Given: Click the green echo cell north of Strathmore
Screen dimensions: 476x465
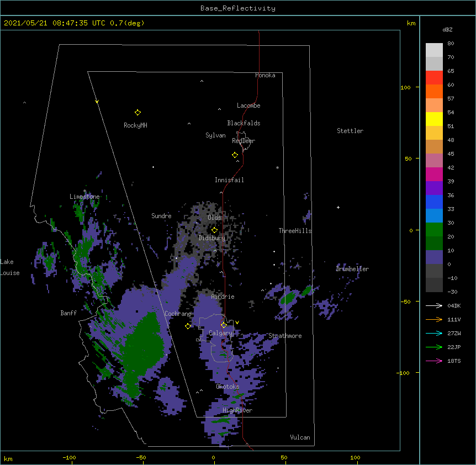Looking at the screenshot, I should 288,298.
